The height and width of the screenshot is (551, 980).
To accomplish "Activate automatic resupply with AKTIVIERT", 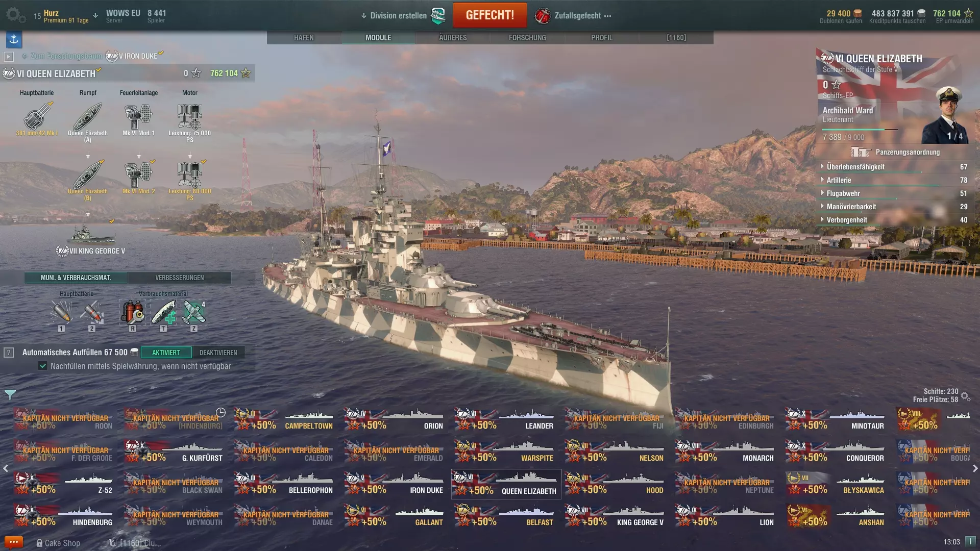I will click(x=166, y=353).
